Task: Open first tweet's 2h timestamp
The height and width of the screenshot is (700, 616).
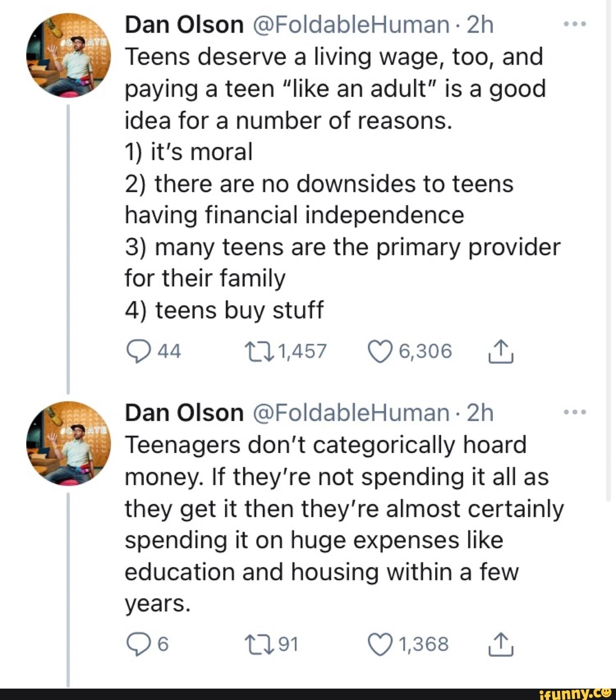Action: [x=480, y=25]
